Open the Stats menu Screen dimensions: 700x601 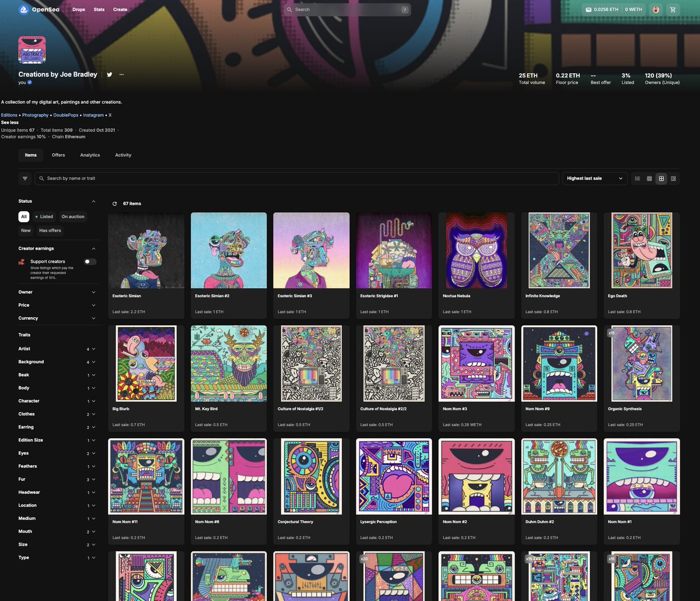(x=99, y=9)
